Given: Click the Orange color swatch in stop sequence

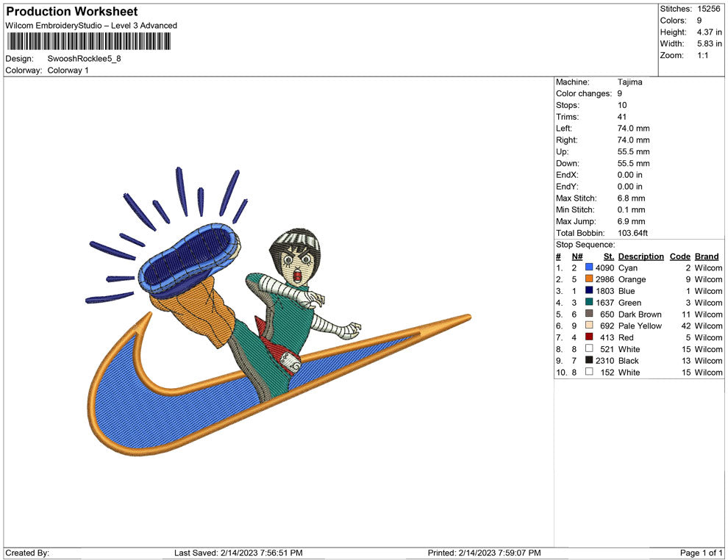Looking at the screenshot, I should coord(589,279).
